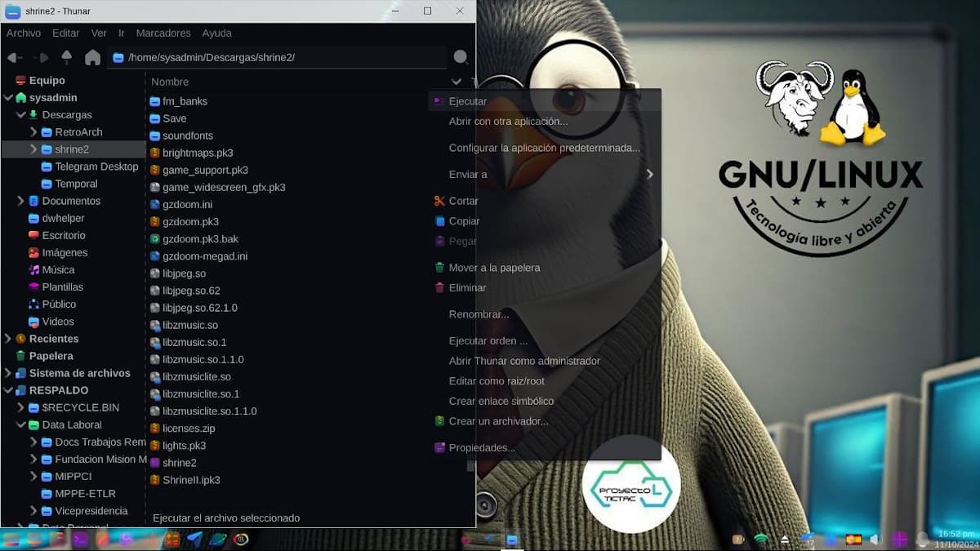Screen dimensions: 980x551
Task: Select the soundfonts folder
Action: point(181,136)
